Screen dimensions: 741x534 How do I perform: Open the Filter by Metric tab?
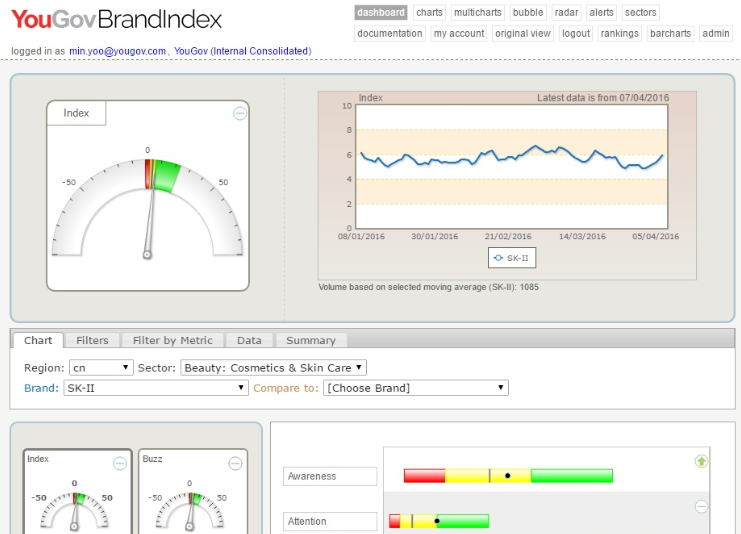pyautogui.click(x=172, y=340)
